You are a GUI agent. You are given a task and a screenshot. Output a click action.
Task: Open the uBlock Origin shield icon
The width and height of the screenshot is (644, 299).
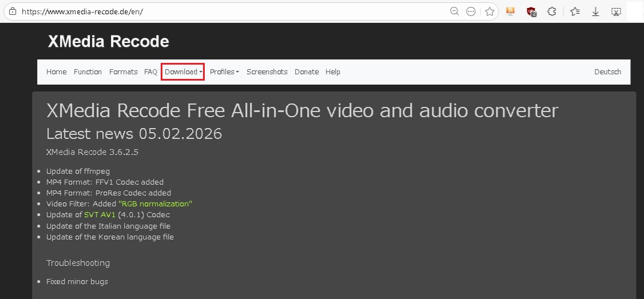pyautogui.click(x=531, y=11)
